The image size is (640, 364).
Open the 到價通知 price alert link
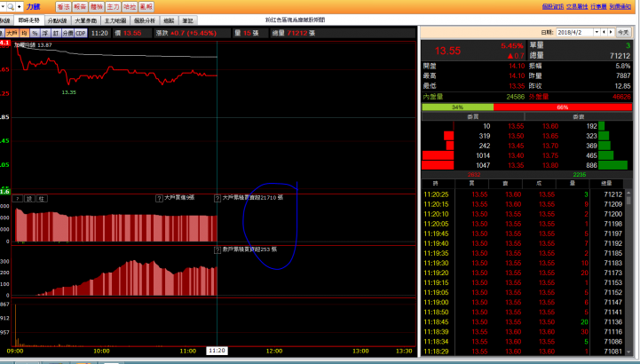pos(620,6)
